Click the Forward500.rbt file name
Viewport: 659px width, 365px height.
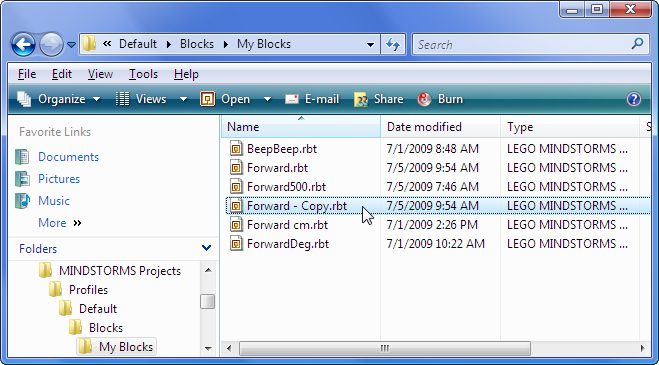[x=286, y=187]
